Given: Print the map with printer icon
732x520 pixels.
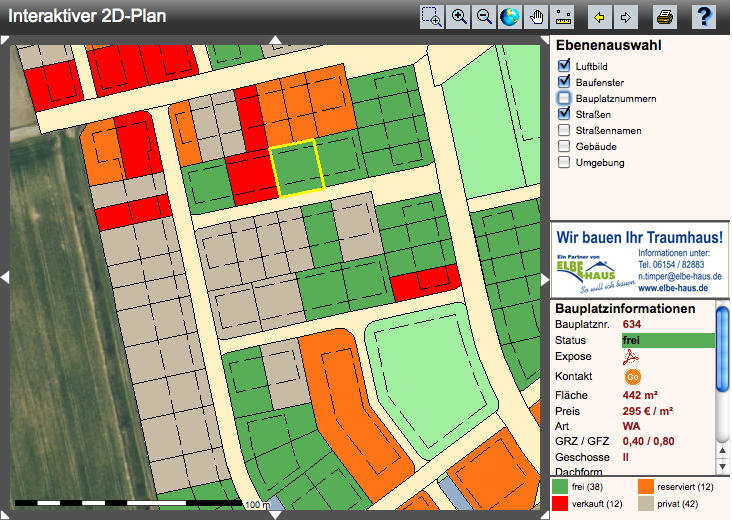Looking at the screenshot, I should pos(664,17).
